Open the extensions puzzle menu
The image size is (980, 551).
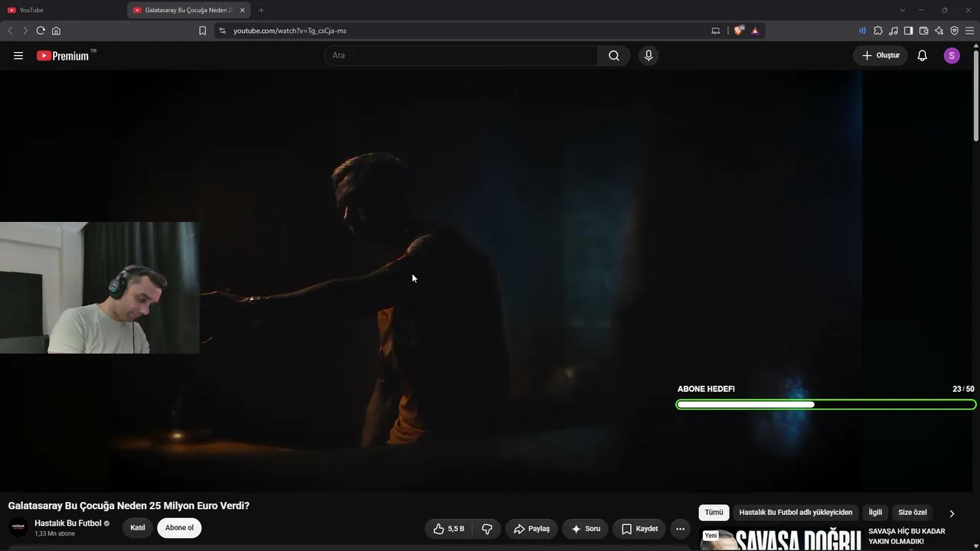pos(878,31)
